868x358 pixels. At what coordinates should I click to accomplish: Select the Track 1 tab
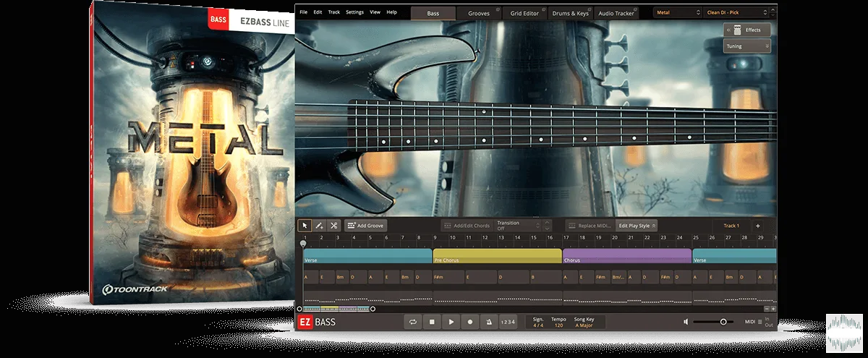731,226
